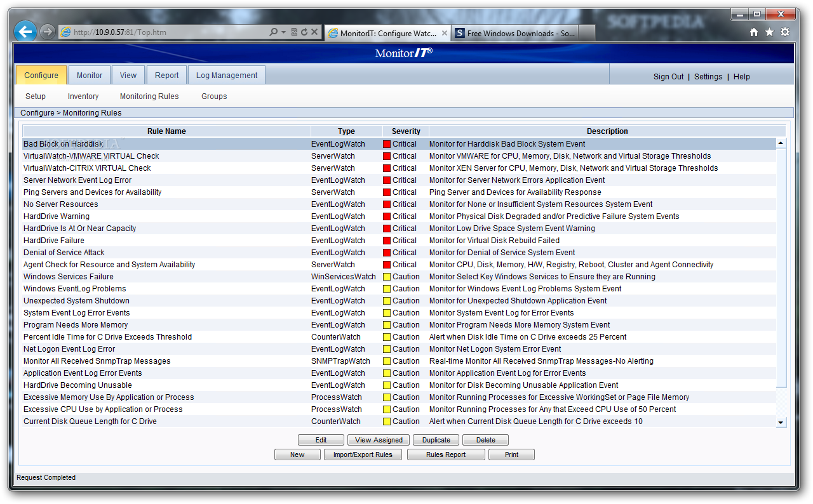Select the Setup submenu item
813x504 pixels.
click(36, 96)
